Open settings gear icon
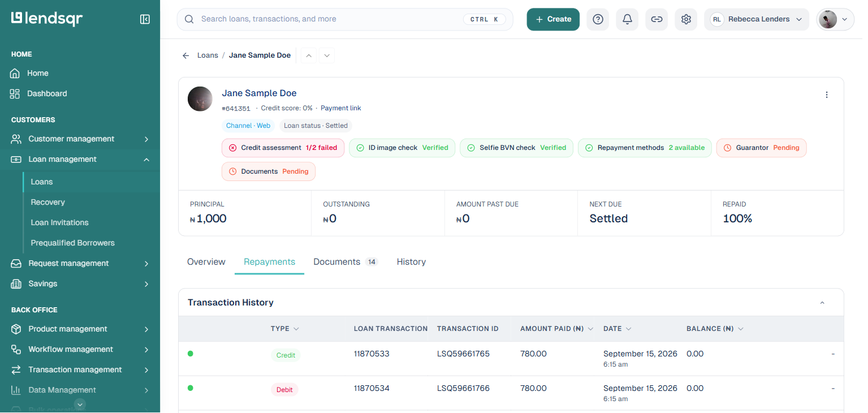This screenshot has height=413, width=868. 686,19
